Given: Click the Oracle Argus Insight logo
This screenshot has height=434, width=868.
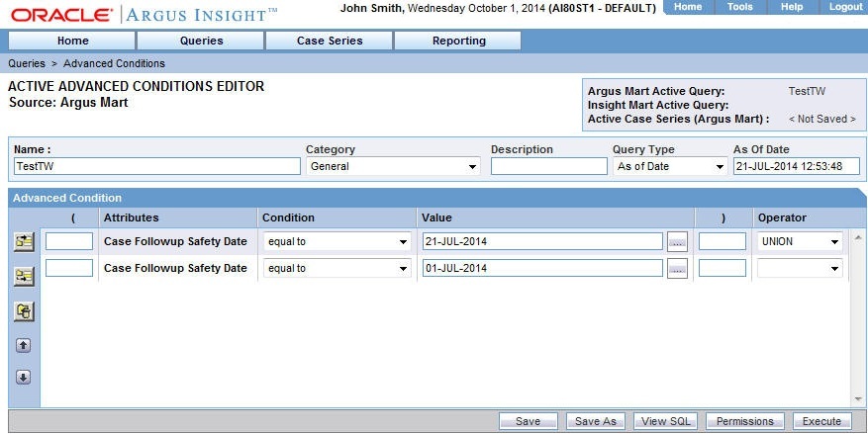Looking at the screenshot, I should (144, 15).
